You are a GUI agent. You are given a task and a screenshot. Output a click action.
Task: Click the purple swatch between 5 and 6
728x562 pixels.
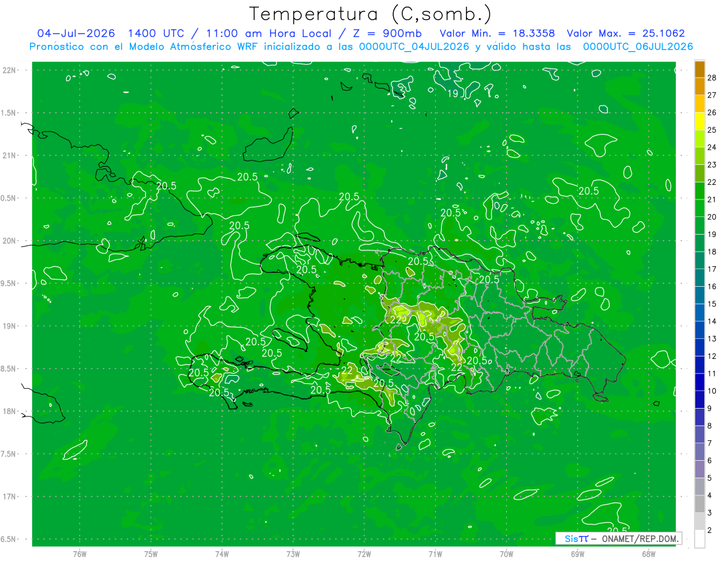[x=699, y=469]
